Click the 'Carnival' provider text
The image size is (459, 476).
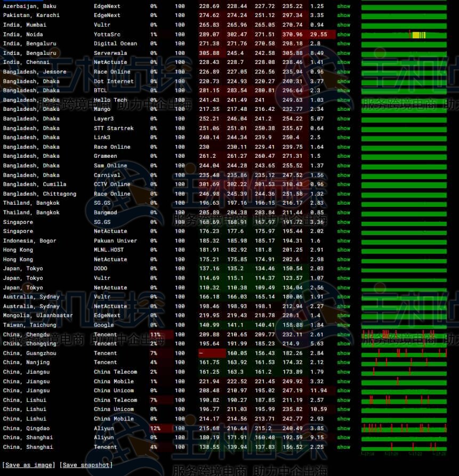[107, 175]
